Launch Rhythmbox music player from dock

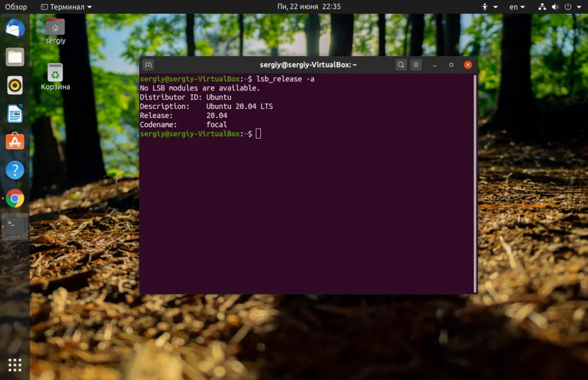(x=15, y=86)
